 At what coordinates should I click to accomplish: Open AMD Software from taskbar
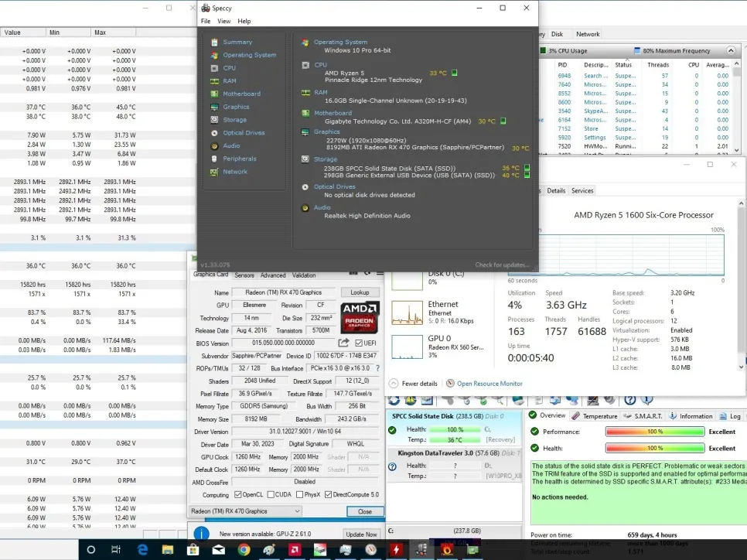point(295,549)
